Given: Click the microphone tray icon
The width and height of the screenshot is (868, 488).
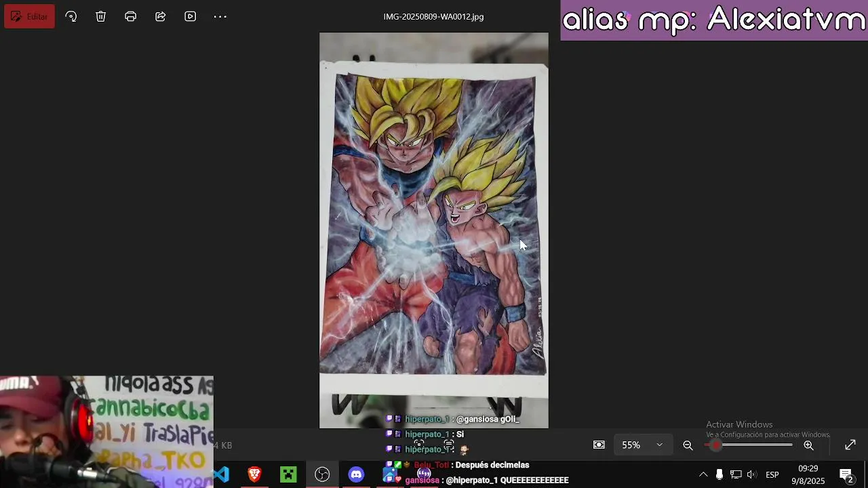Looking at the screenshot, I should [x=719, y=474].
